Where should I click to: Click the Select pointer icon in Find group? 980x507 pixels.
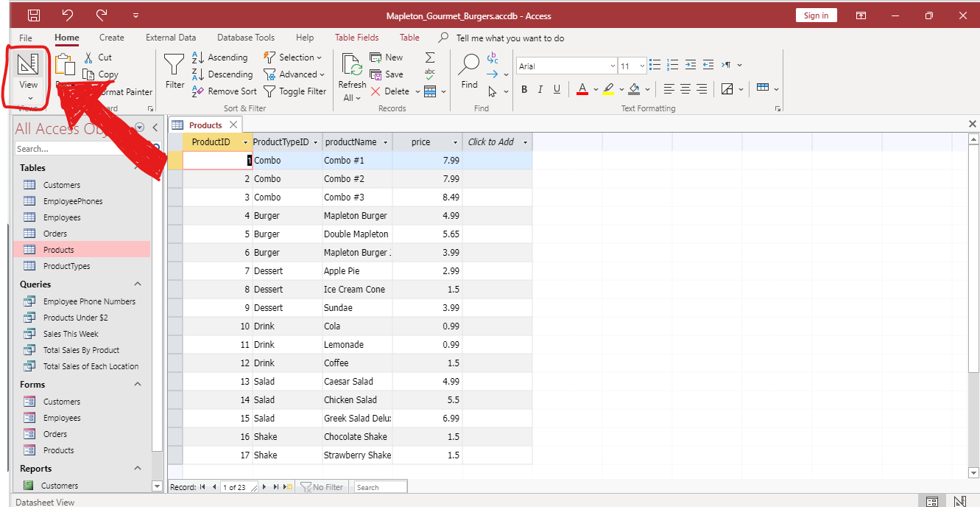[493, 91]
